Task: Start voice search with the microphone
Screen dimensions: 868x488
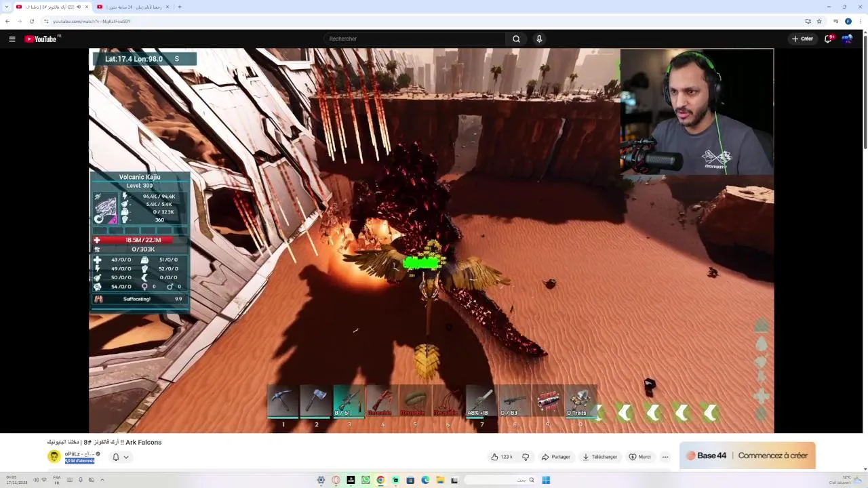Action: click(539, 39)
